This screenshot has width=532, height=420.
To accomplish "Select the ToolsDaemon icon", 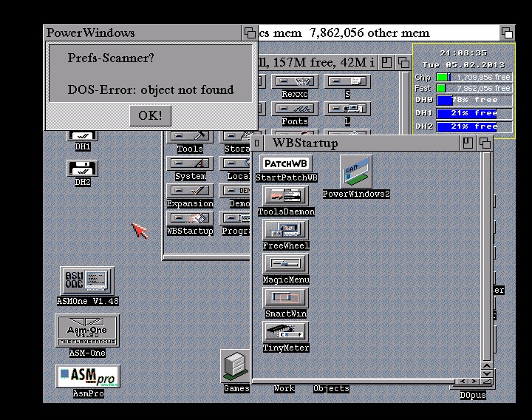I will [286, 196].
